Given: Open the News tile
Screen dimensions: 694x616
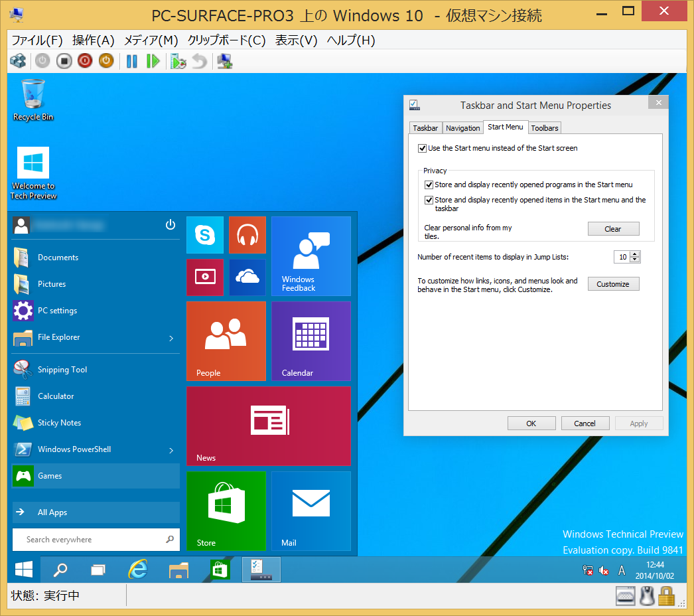Looking at the screenshot, I should 269,426.
